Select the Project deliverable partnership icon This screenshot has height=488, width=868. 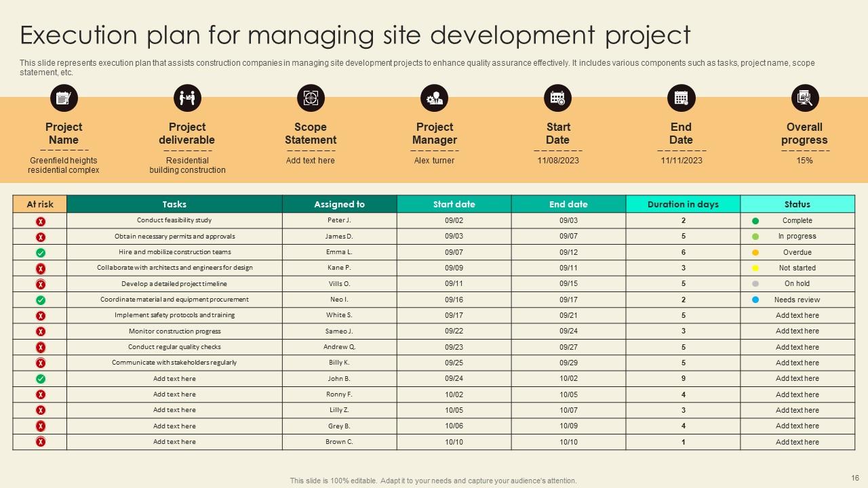(187, 98)
